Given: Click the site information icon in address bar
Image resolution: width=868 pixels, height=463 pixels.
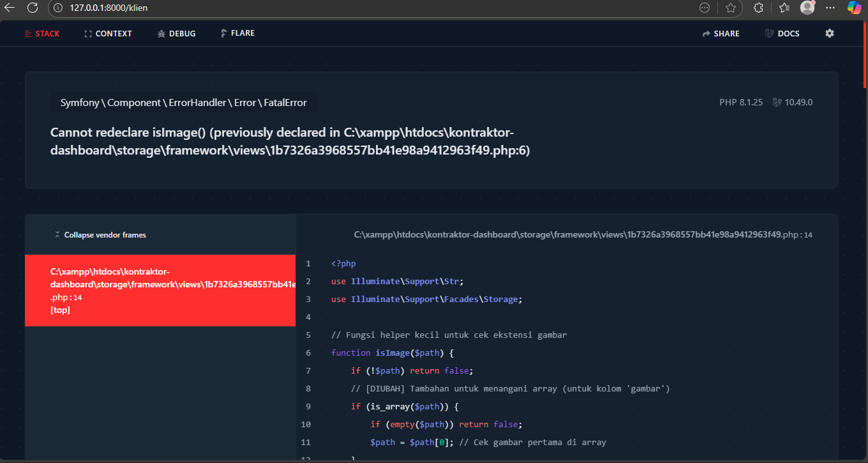Looking at the screenshot, I should [x=58, y=8].
